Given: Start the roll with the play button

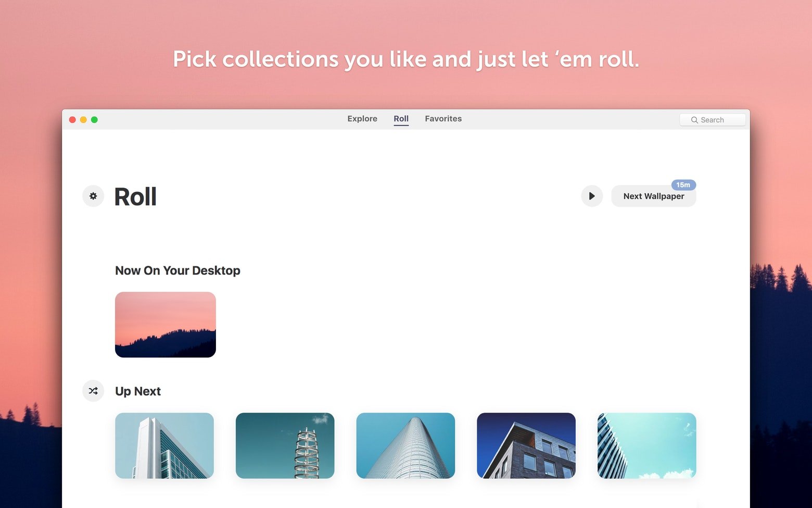Looking at the screenshot, I should [592, 196].
